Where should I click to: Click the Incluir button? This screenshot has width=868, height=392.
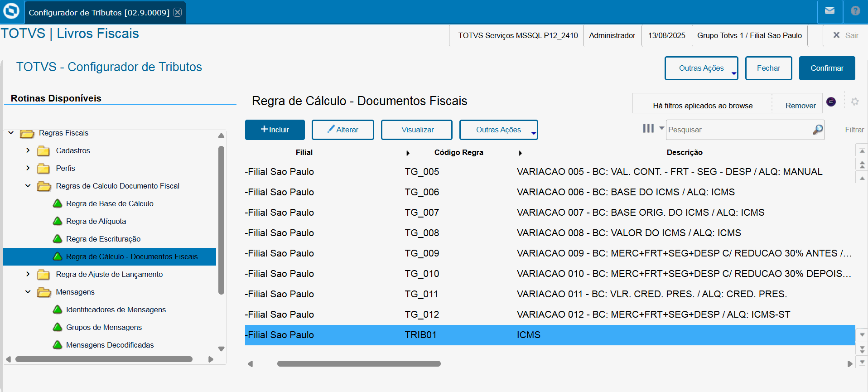tap(275, 130)
